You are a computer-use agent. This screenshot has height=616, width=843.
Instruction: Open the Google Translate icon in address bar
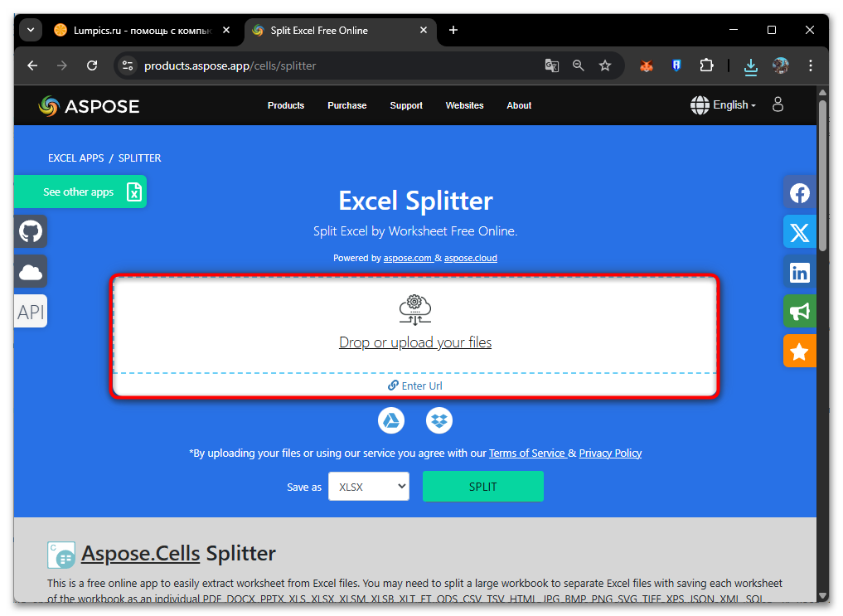click(x=552, y=65)
